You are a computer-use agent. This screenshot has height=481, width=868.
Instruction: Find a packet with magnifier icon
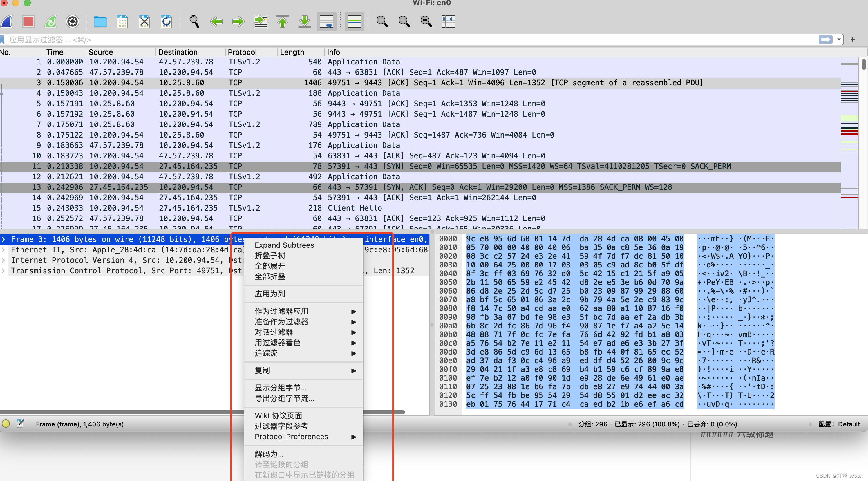194,21
